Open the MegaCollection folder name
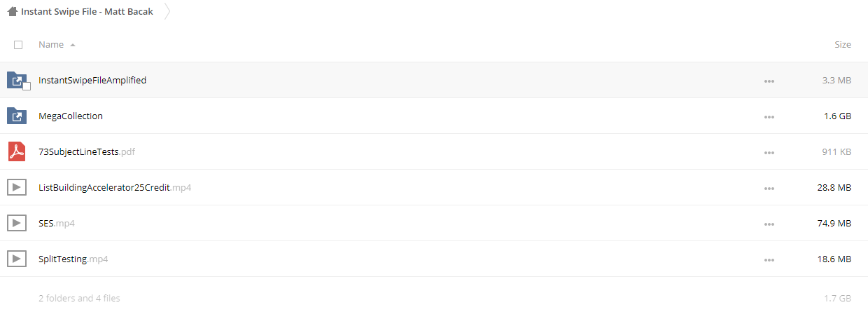Screen dimensions: 868x326 tap(71, 116)
